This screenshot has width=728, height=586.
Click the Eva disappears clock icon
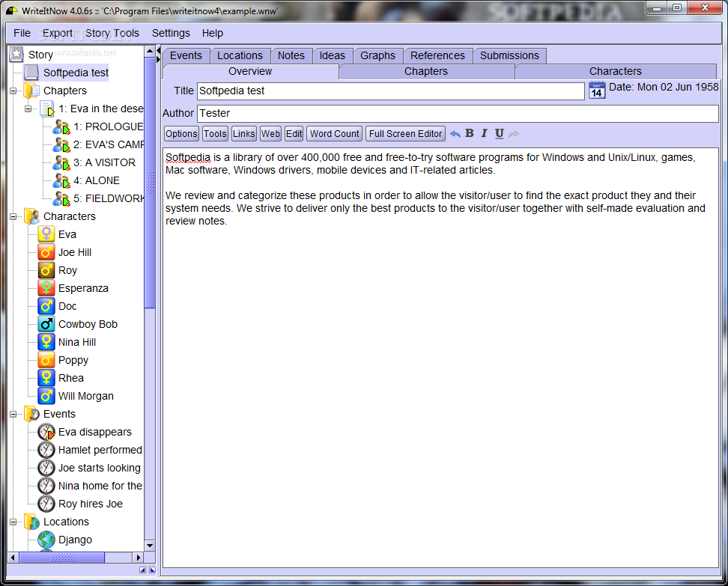pyautogui.click(x=46, y=432)
